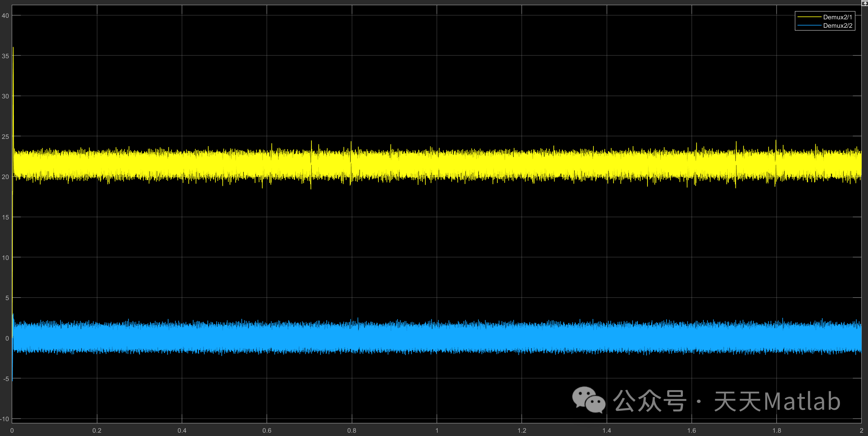Viewport: 868px width, 436px height.
Task: Click the maximize-axes arrow icon in the corner
Action: tap(865, 3)
